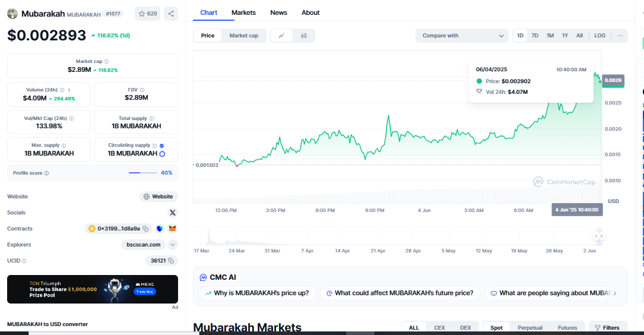Image resolution: width=644 pixels, height=335 pixels.
Task: Select the Market cap toggle
Action: tap(244, 36)
